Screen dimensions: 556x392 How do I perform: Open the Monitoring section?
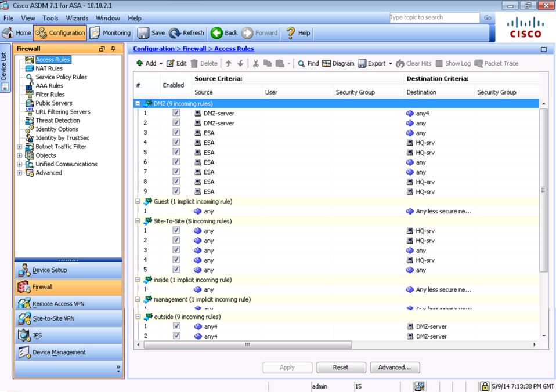pyautogui.click(x=110, y=33)
